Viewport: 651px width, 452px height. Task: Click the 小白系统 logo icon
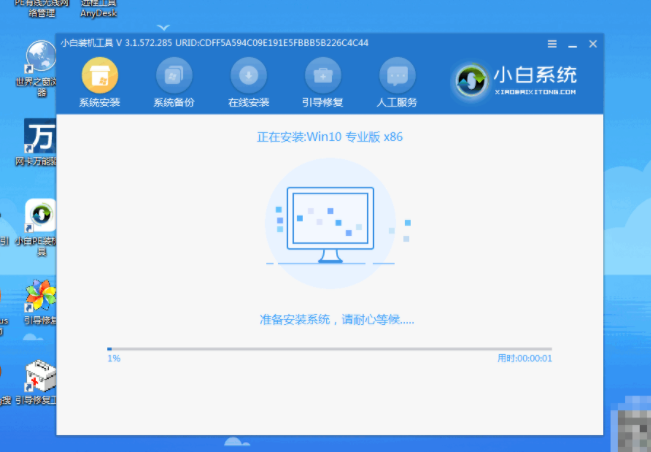tap(473, 79)
